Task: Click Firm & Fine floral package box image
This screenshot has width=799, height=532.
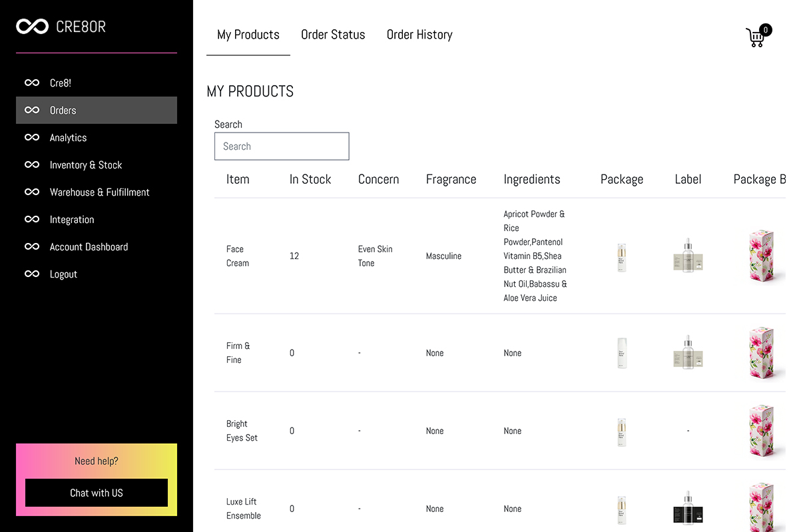Action: (762, 353)
